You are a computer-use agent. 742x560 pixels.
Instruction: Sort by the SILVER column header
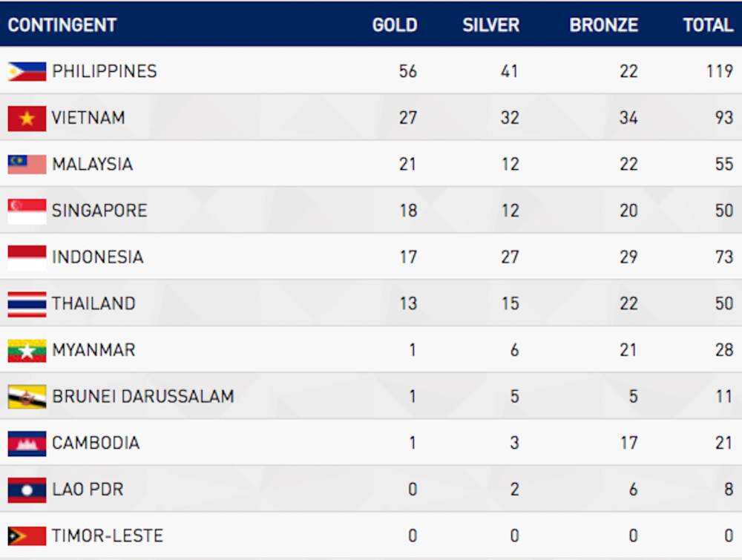(490, 25)
